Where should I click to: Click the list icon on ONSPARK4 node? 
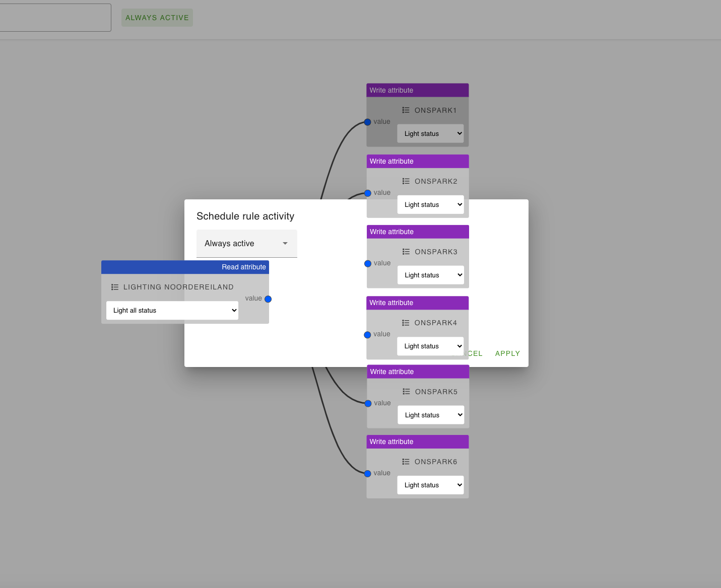(405, 322)
